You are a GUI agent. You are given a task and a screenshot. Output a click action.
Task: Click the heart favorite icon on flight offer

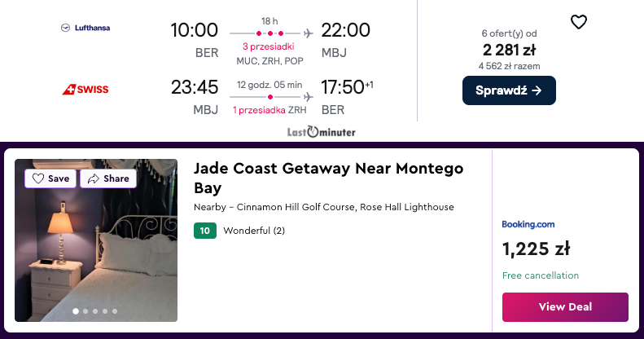click(x=579, y=22)
